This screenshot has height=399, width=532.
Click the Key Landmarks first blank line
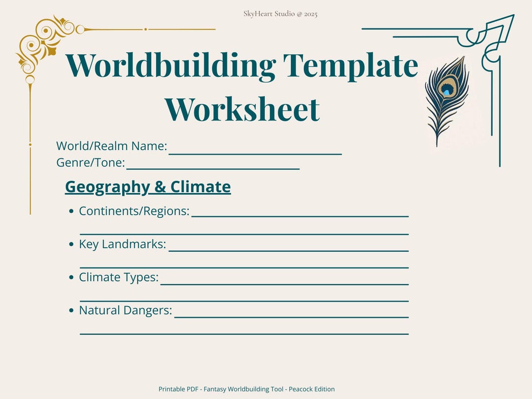[289, 251]
